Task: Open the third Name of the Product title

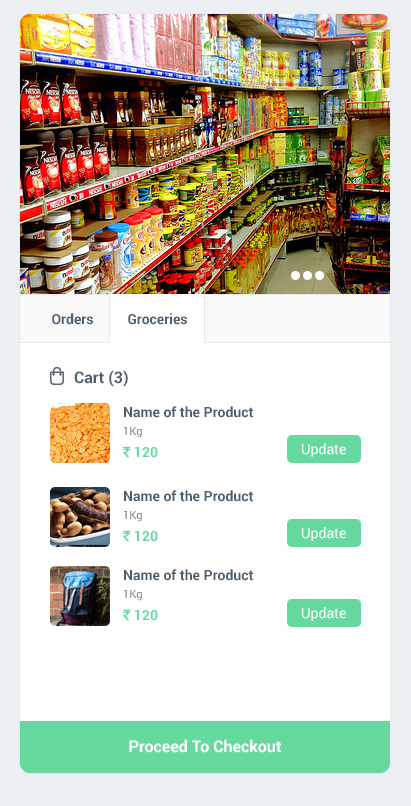Action: click(x=188, y=575)
